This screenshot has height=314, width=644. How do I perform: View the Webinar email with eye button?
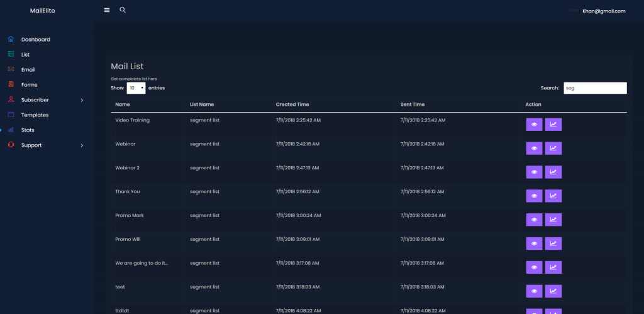pyautogui.click(x=534, y=149)
